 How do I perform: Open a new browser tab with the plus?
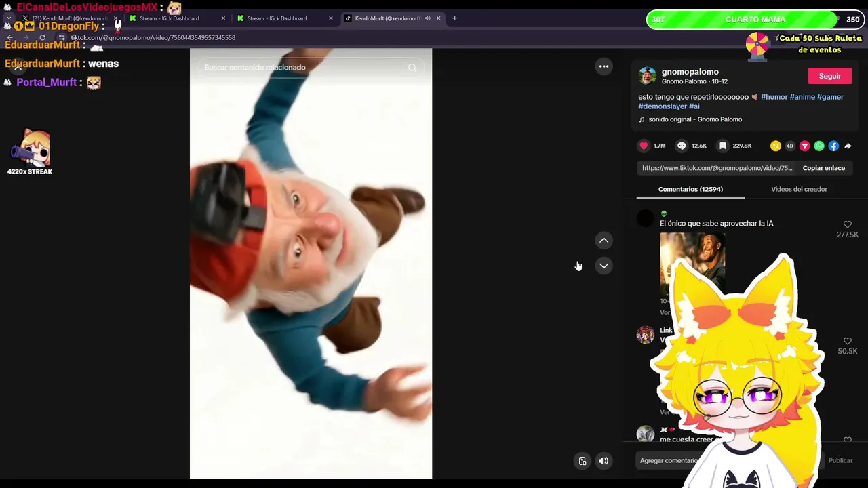coord(454,18)
